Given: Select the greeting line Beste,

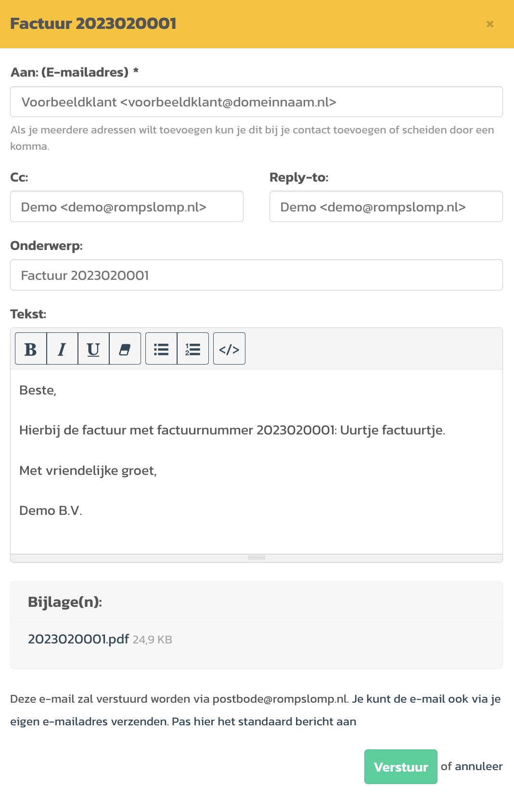Looking at the screenshot, I should tap(38, 391).
